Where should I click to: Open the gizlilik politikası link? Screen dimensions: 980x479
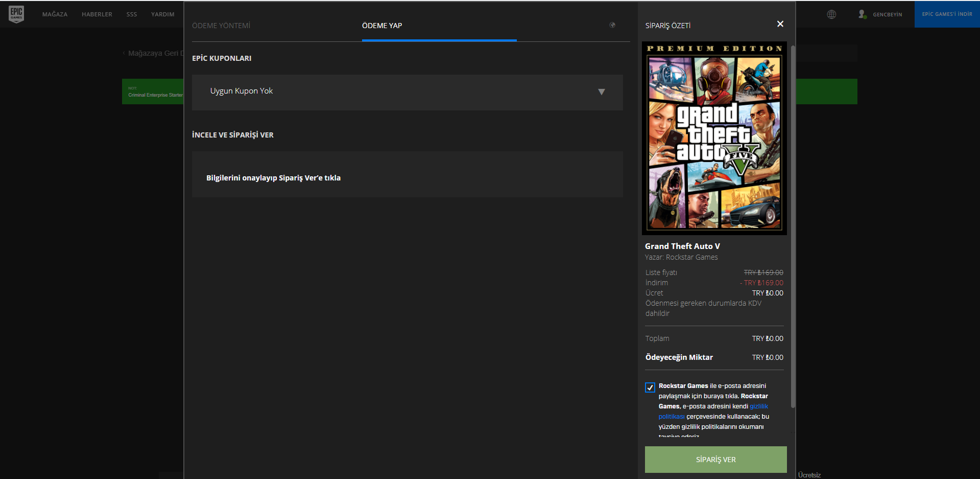(x=758, y=406)
